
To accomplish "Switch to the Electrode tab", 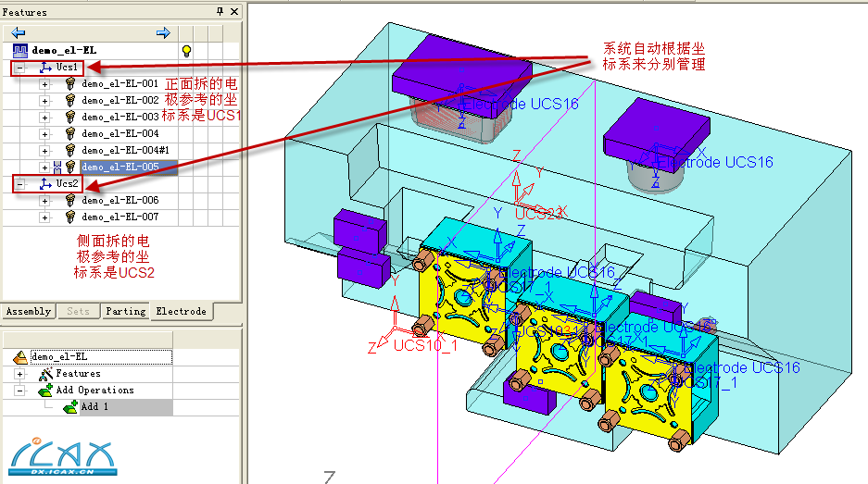I will pos(181,312).
